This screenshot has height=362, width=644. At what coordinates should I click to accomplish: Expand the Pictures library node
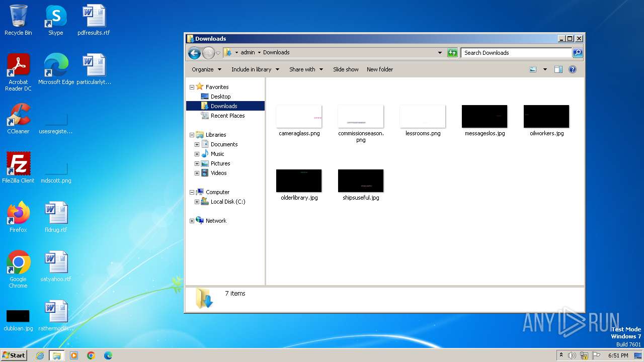point(197,163)
